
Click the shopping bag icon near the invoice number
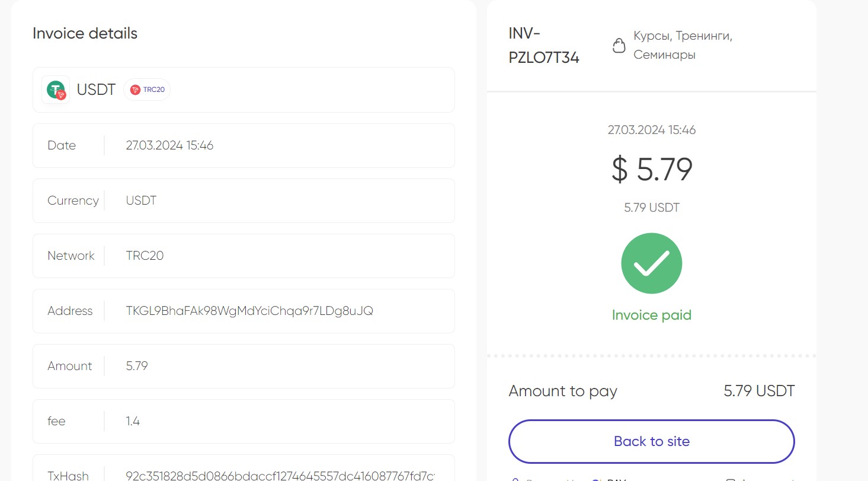[619, 46]
